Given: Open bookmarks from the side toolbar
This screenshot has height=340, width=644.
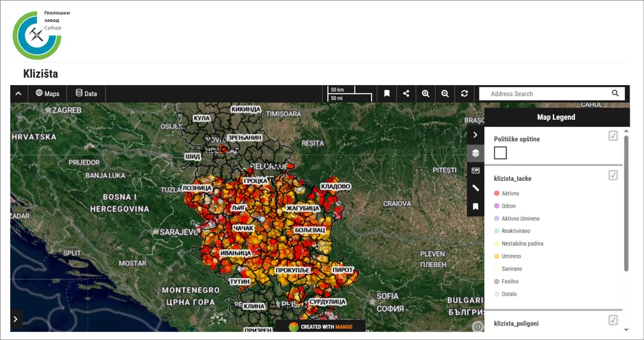Looking at the screenshot, I should pyautogui.click(x=475, y=206).
